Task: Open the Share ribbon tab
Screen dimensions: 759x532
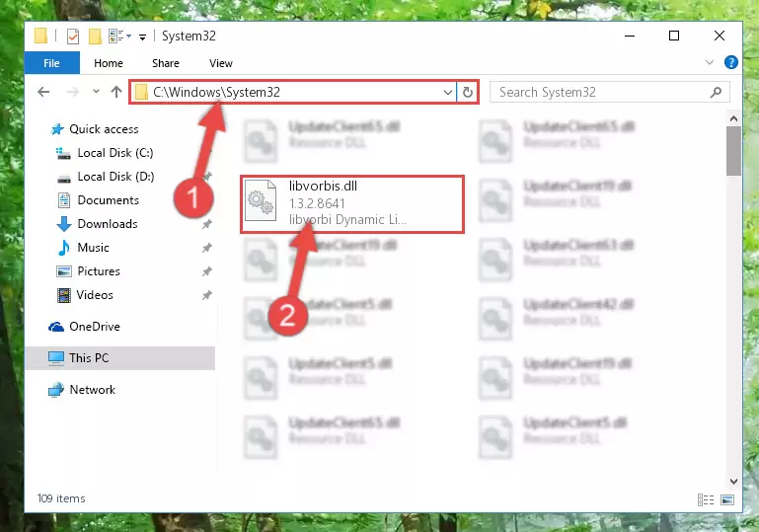Action: (166, 63)
